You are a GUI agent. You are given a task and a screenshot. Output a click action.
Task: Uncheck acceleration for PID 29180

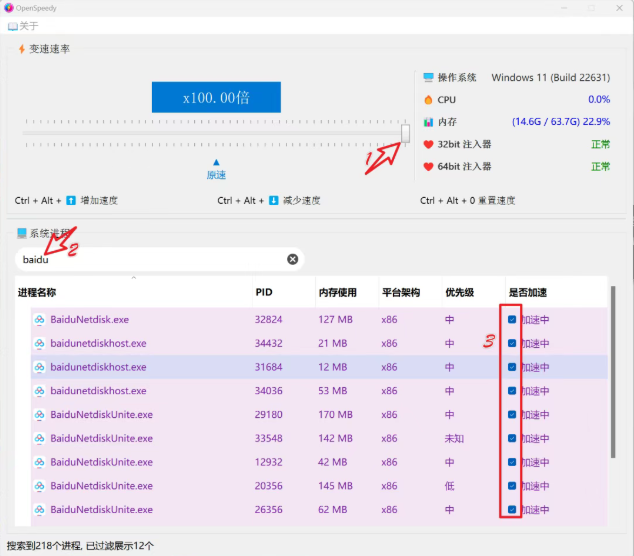512,414
